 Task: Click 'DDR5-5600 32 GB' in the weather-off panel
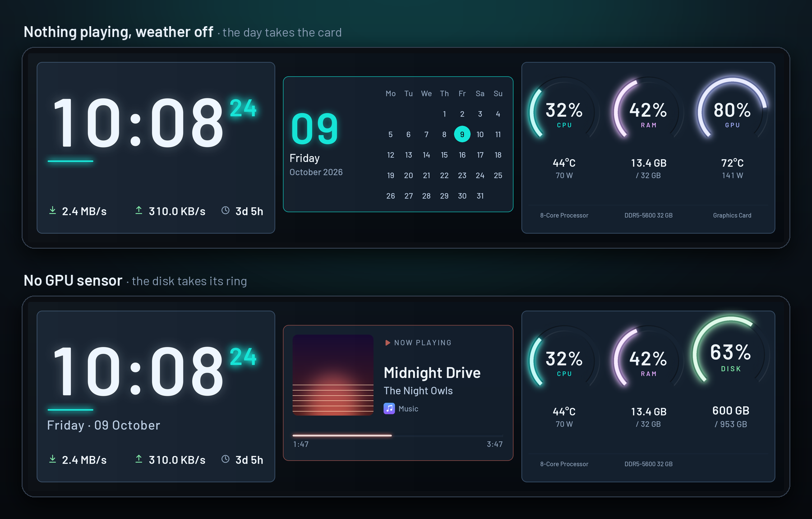[648, 215]
